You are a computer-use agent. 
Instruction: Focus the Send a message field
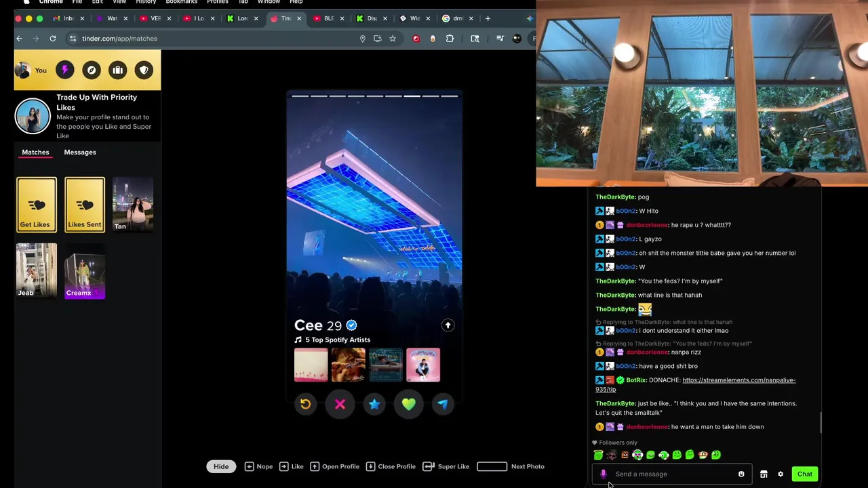[671, 474]
